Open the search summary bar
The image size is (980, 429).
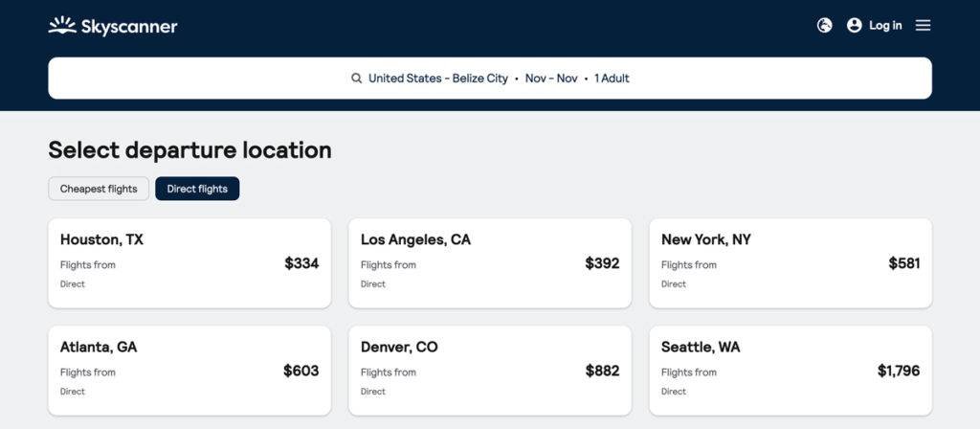[x=490, y=79]
